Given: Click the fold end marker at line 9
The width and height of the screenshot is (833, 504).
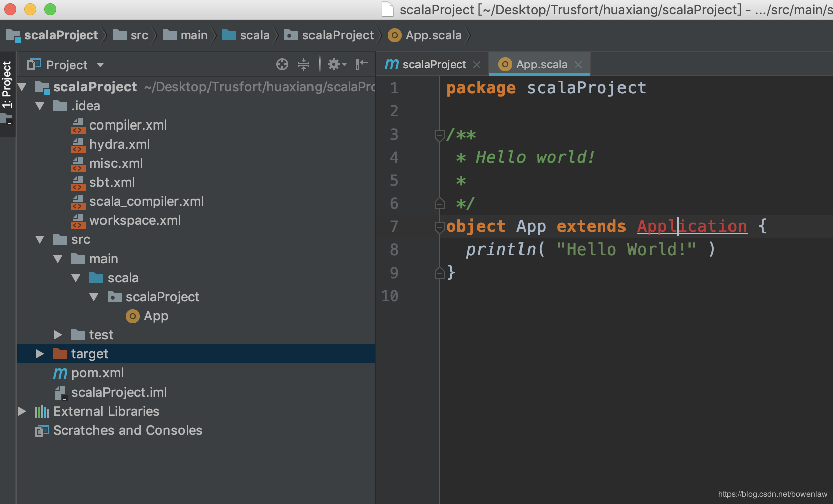Looking at the screenshot, I should coord(439,273).
